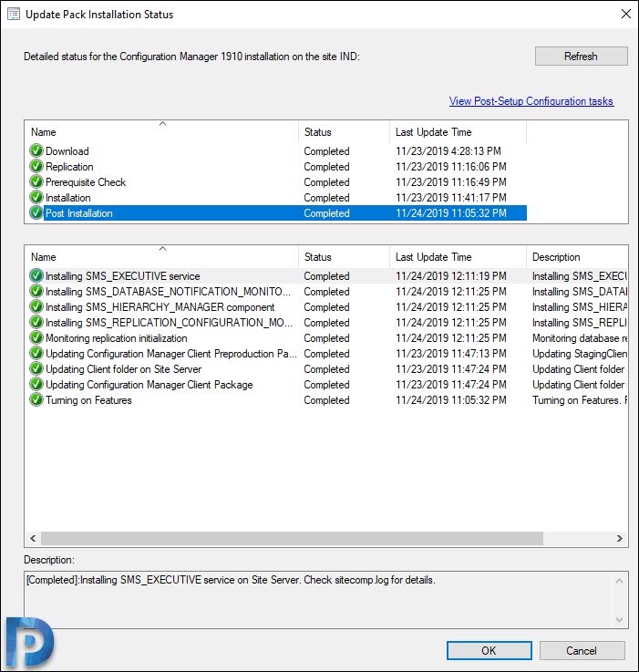Select Installing SMS_DATABASE_NOTIFICATION_MONITO... row
The width and height of the screenshot is (639, 672).
[x=328, y=292]
